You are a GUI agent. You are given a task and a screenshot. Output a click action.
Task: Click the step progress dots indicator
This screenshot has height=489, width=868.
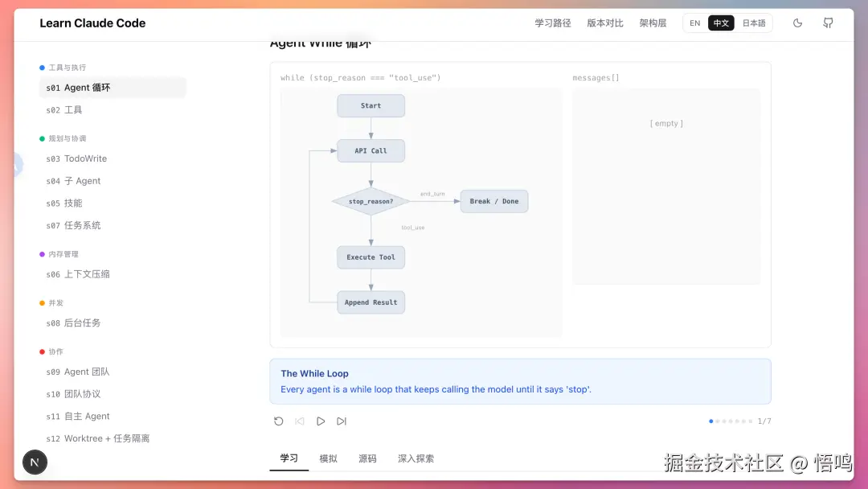(x=730, y=421)
